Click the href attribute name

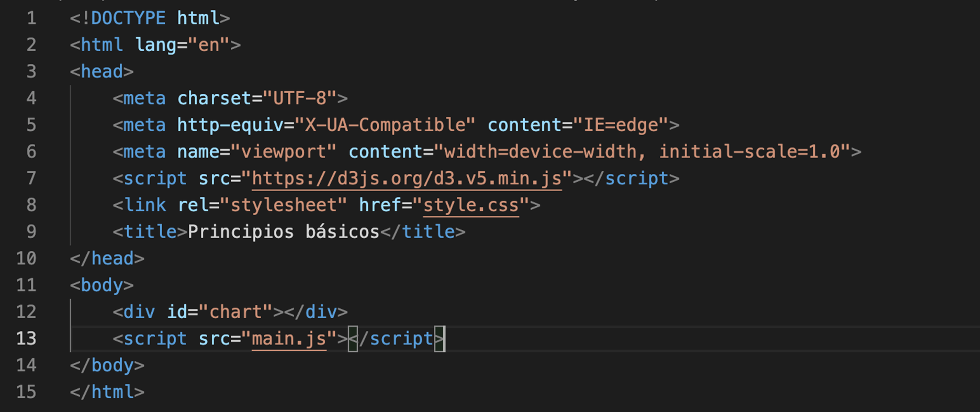coord(380,205)
